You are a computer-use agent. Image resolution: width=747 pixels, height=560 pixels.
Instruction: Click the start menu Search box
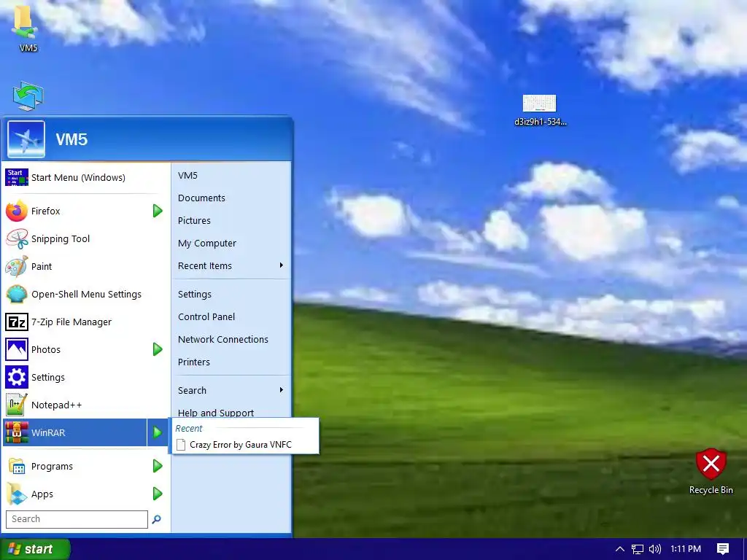pyautogui.click(x=77, y=519)
